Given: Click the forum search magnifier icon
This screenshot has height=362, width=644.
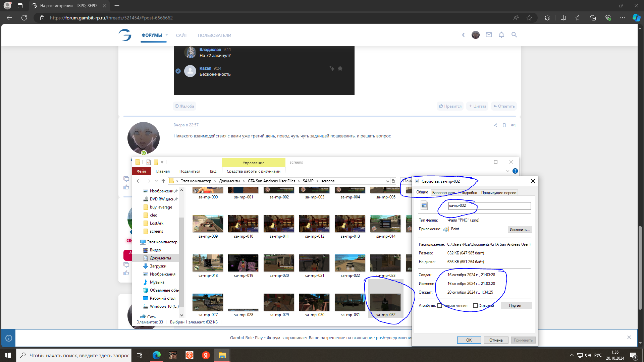Looking at the screenshot, I should (514, 35).
